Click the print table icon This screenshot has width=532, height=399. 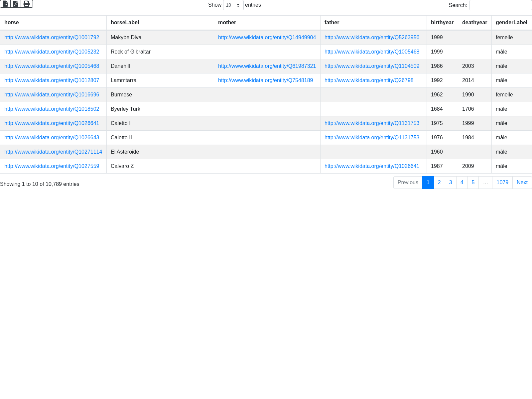tap(27, 4)
